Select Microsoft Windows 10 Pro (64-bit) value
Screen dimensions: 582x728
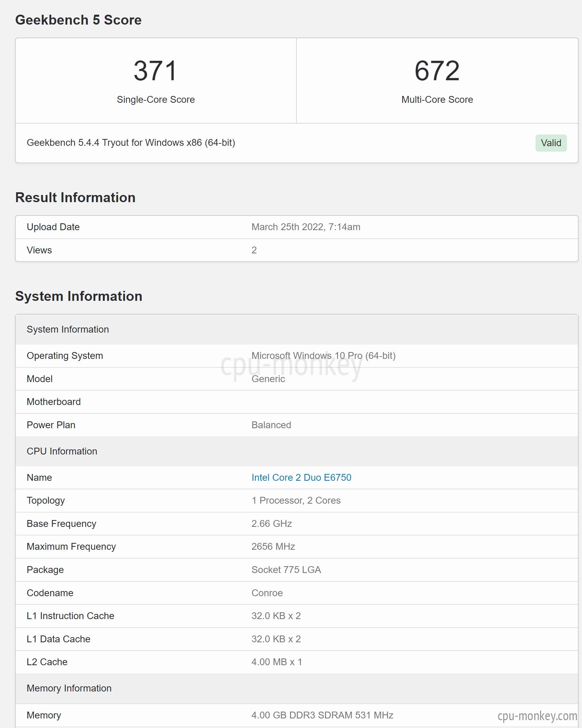coord(323,355)
